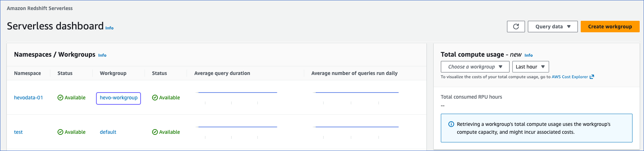Click the info circle icon in compute usage notice

tap(451, 124)
